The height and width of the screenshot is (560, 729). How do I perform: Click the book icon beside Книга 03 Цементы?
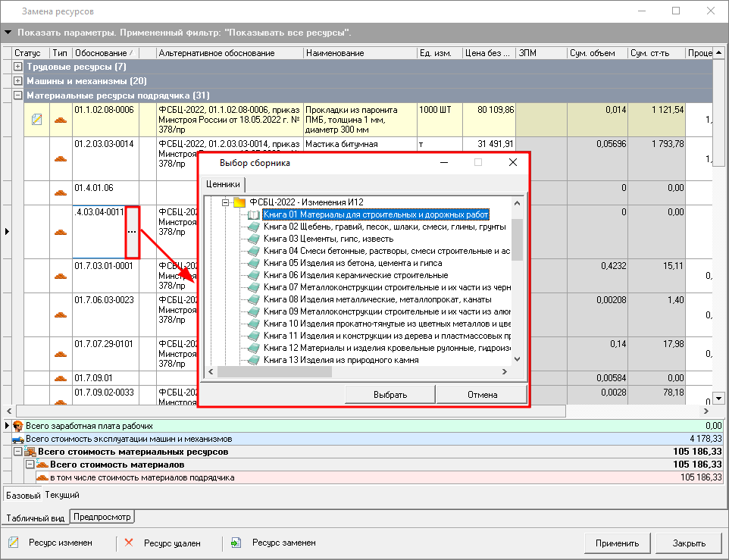(254, 239)
